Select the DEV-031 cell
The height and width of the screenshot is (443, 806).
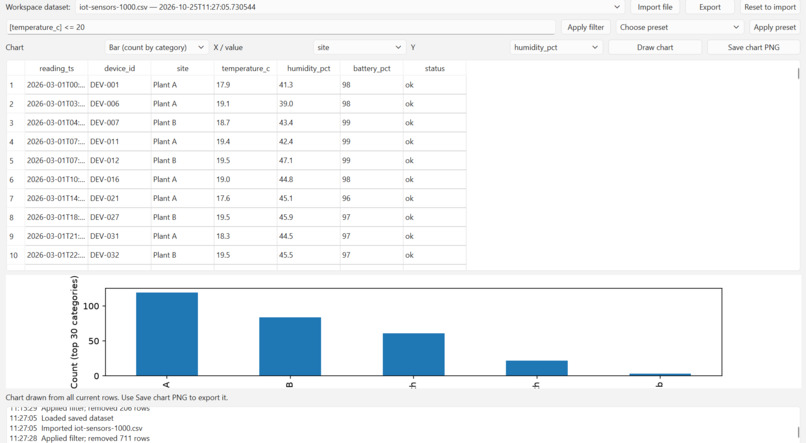(119, 236)
